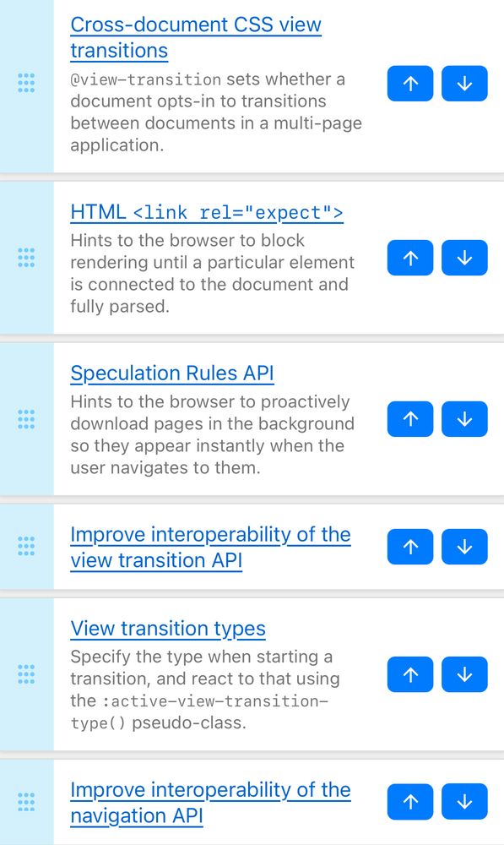Click drag handle beside "Speculation Rules API"

26,418
